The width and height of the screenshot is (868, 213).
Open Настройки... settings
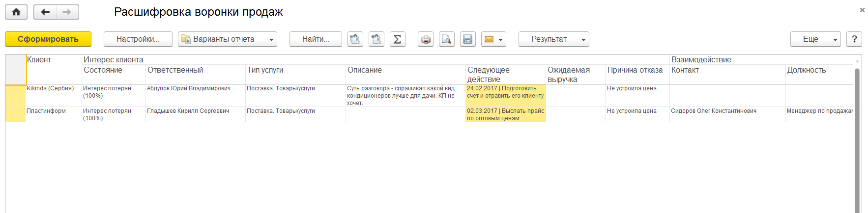click(x=138, y=39)
